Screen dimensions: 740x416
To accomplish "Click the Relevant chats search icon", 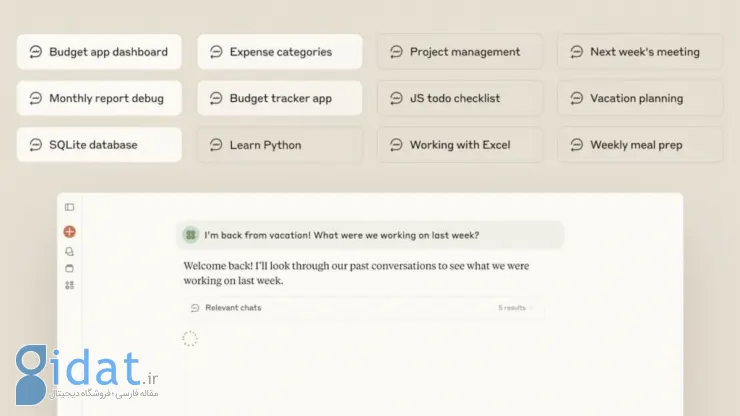I will (x=194, y=308).
